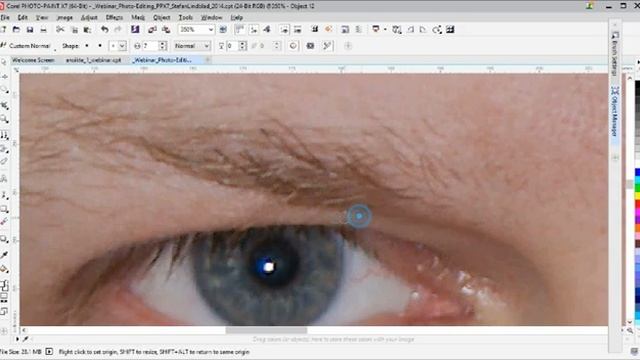Select the Eraser tool in toolbox
640x360 pixels.
4,162
